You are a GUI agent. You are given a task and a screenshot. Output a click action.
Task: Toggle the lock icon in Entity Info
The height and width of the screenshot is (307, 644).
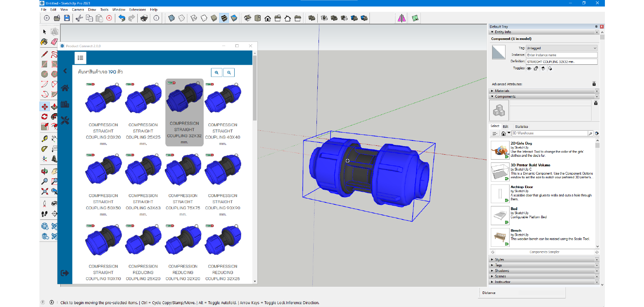pos(536,68)
